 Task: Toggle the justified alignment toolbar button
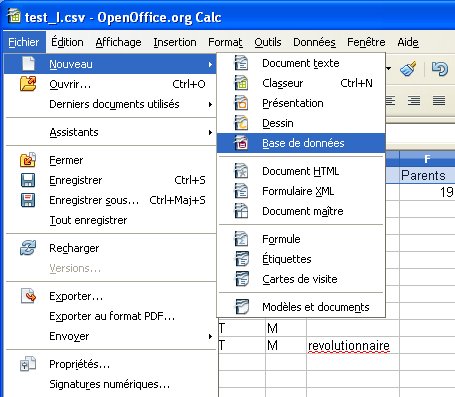439,100
